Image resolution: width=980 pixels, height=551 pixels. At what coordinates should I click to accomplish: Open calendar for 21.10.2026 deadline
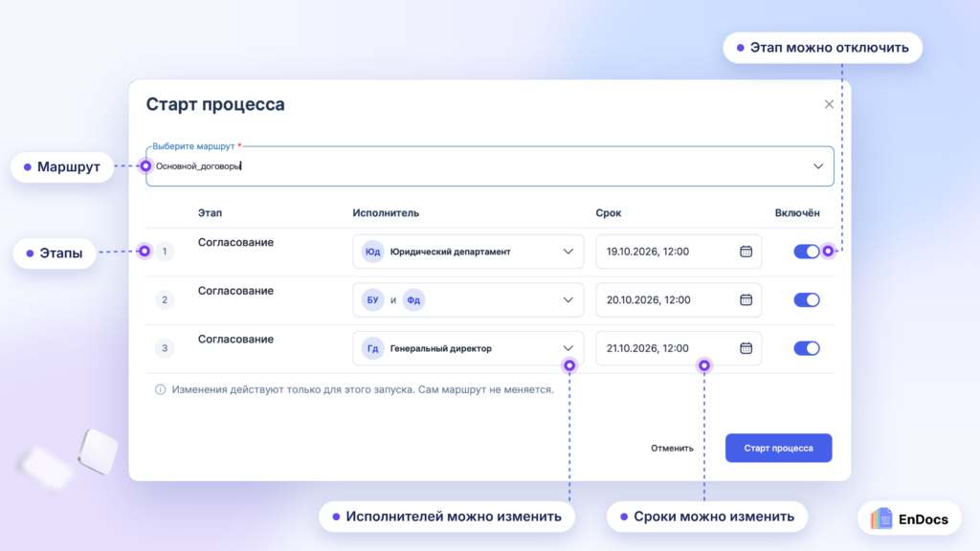tap(746, 348)
